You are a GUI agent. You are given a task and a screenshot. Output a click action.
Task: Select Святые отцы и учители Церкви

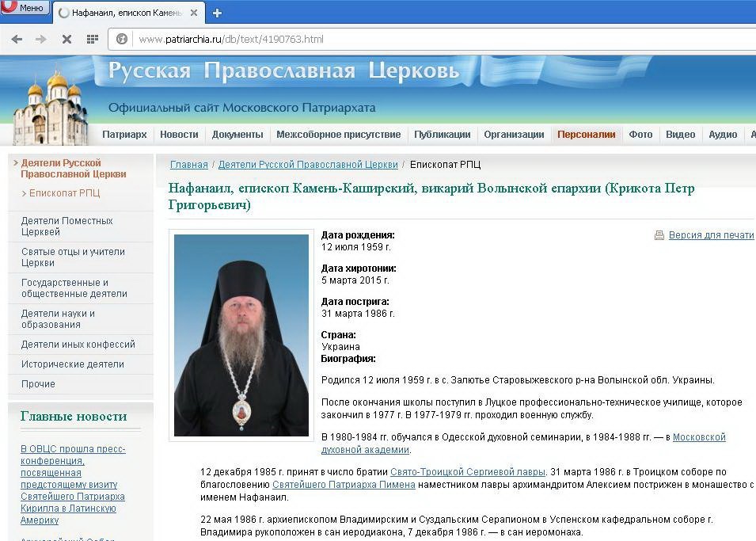73,257
